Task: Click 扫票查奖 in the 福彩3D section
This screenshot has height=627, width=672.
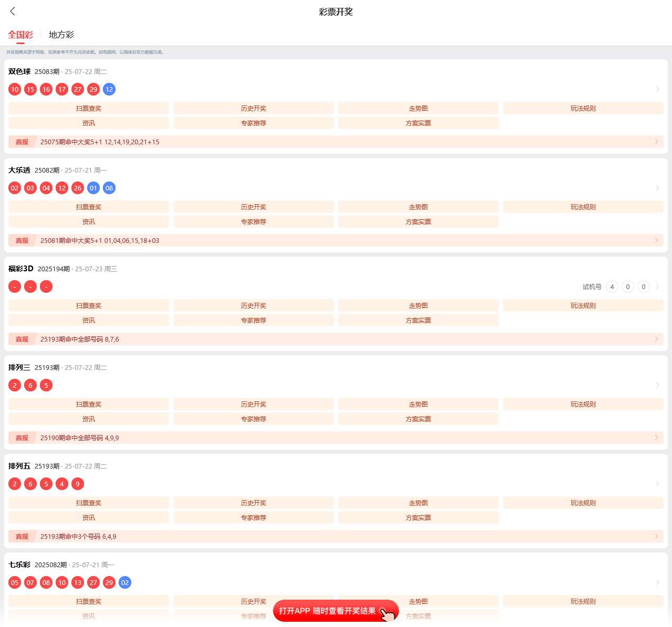Action: [89, 305]
